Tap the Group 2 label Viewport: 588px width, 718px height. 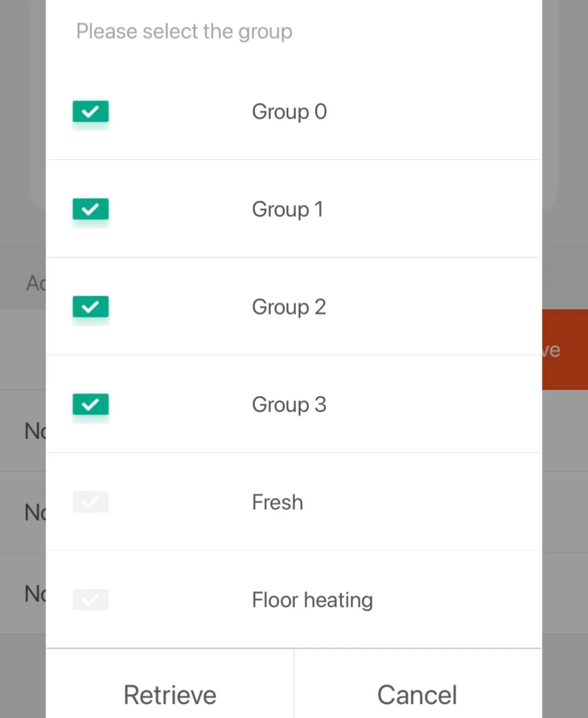(289, 307)
